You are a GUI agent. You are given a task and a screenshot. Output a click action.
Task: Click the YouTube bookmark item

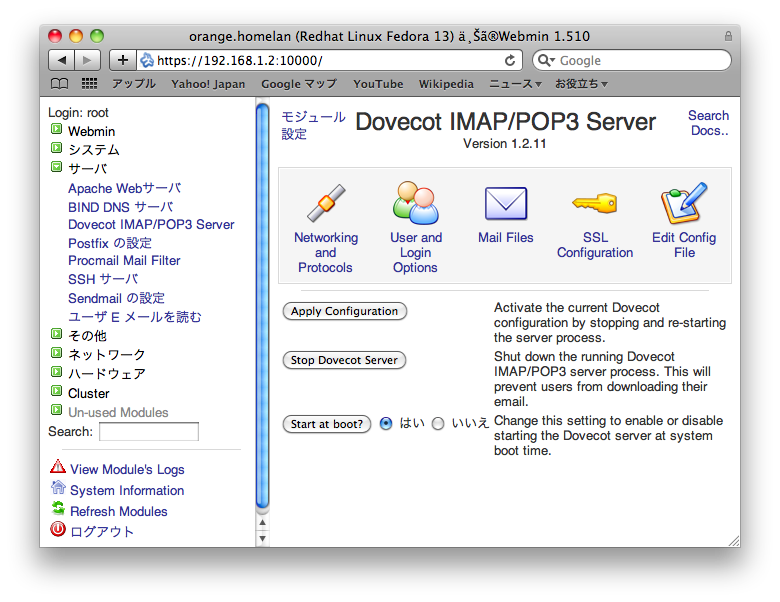(378, 84)
